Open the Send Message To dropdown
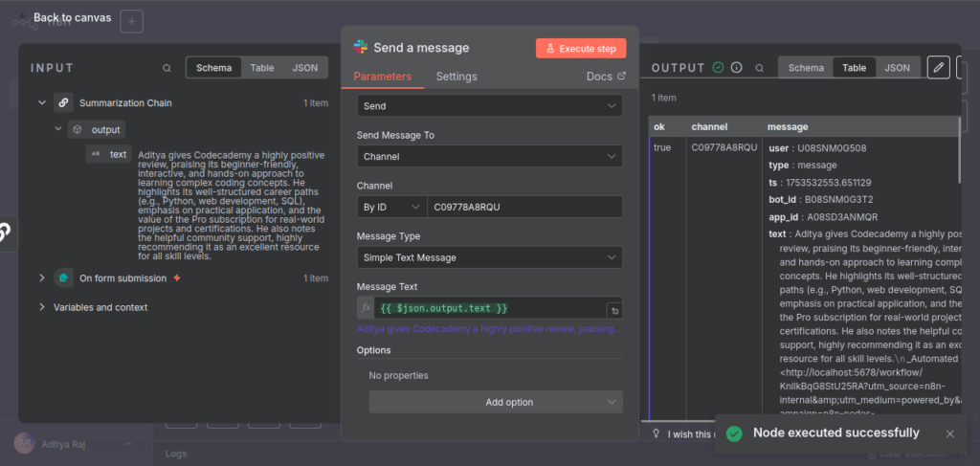 click(489, 156)
